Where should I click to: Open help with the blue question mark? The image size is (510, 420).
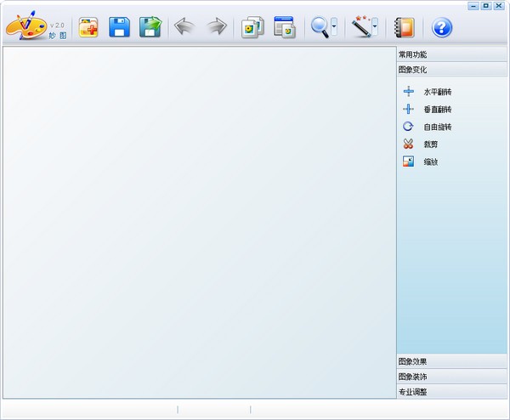pyautogui.click(x=442, y=28)
